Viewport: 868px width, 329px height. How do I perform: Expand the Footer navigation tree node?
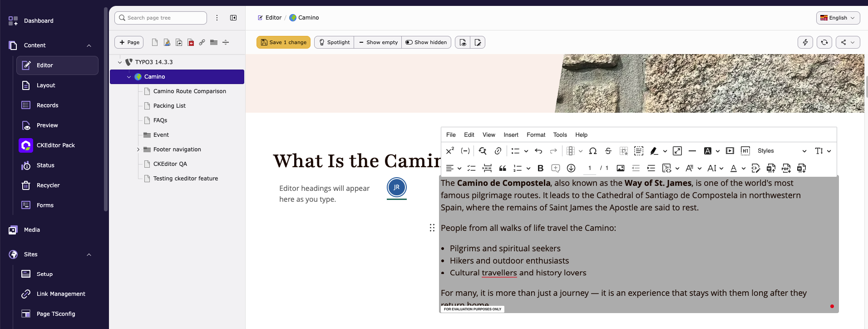138,150
